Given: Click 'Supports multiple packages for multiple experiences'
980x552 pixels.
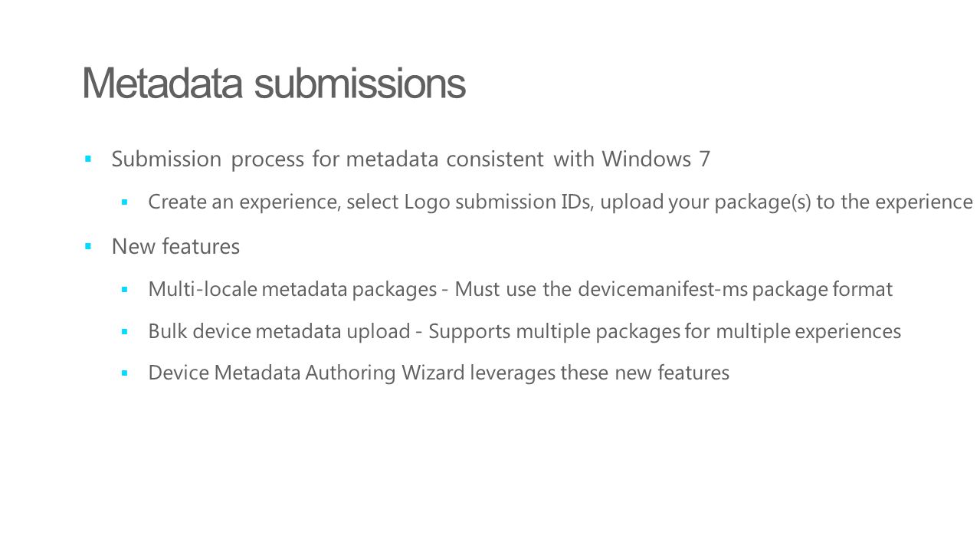Looking at the screenshot, I should click(664, 332).
